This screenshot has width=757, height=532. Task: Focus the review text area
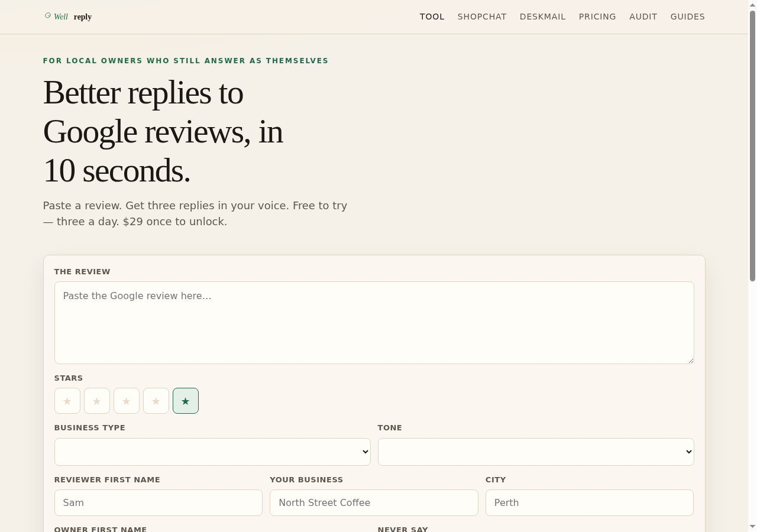click(374, 323)
